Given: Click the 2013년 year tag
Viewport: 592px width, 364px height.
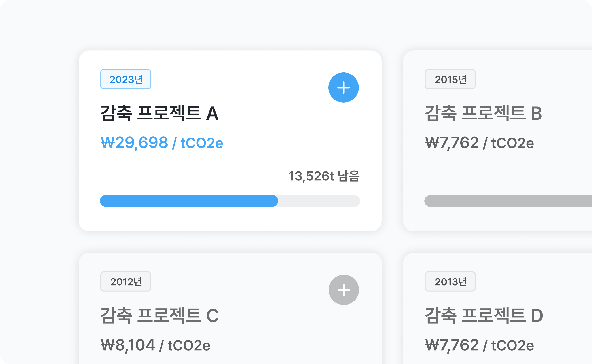Looking at the screenshot, I should [450, 281].
